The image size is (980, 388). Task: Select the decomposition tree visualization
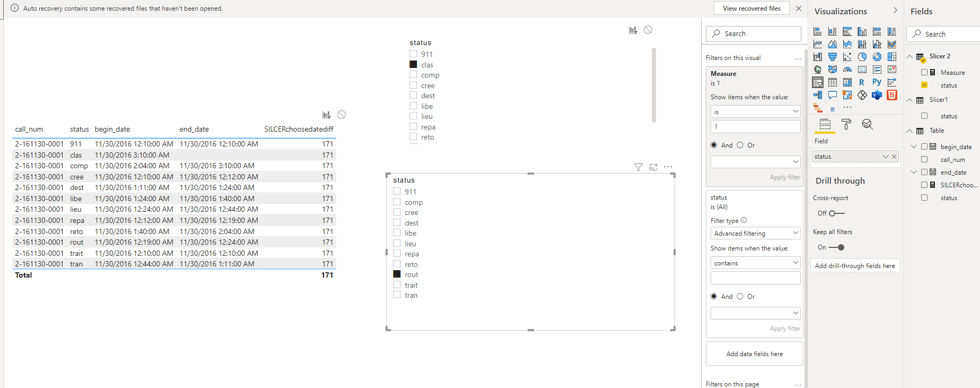click(x=818, y=95)
